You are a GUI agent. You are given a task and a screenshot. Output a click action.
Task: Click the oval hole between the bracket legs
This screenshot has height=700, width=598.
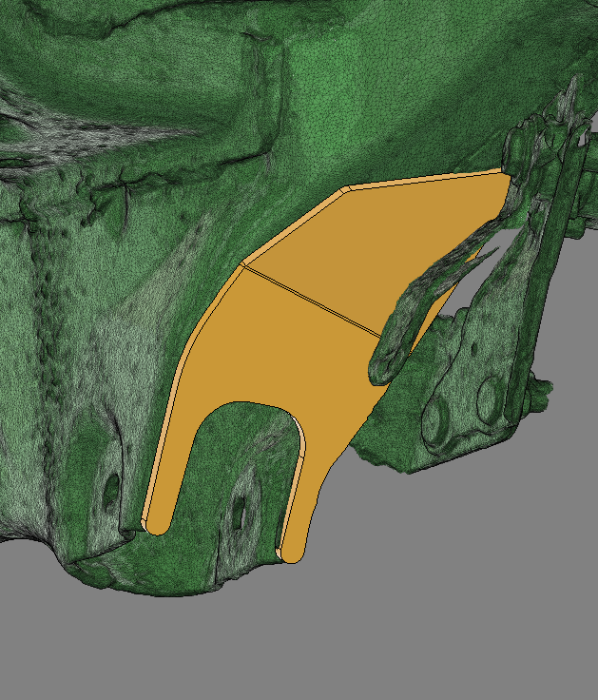(x=240, y=511)
